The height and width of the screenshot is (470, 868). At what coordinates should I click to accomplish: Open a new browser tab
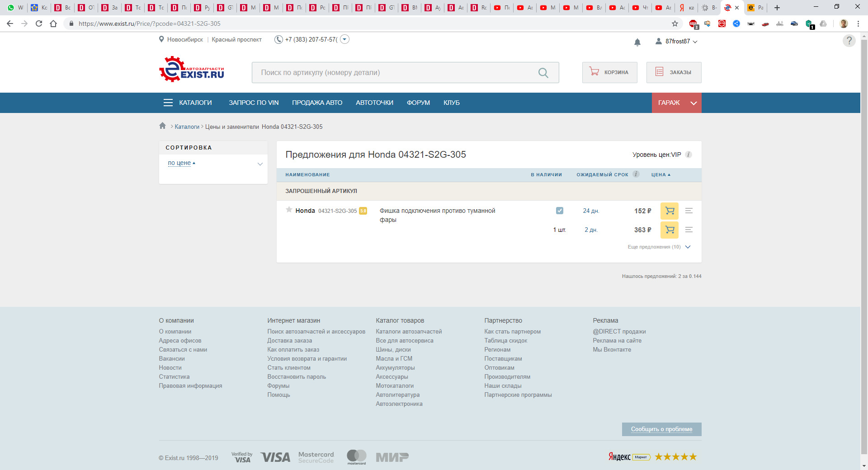pos(777,8)
